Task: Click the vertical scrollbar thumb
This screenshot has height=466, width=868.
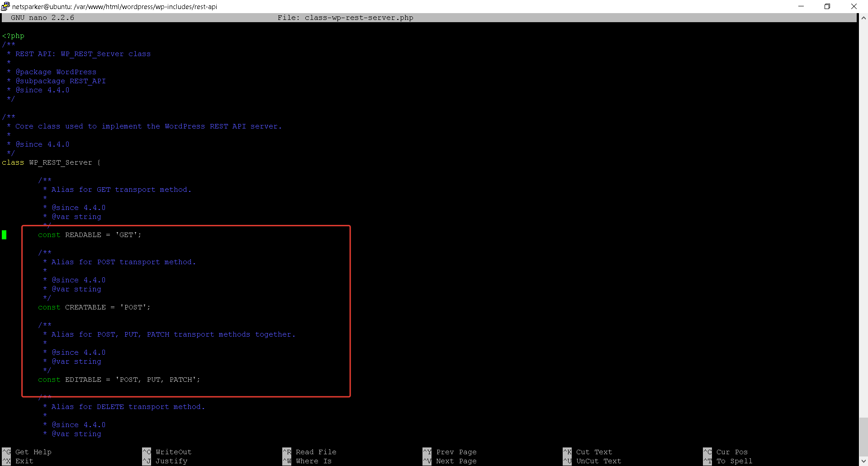Action: (863, 433)
